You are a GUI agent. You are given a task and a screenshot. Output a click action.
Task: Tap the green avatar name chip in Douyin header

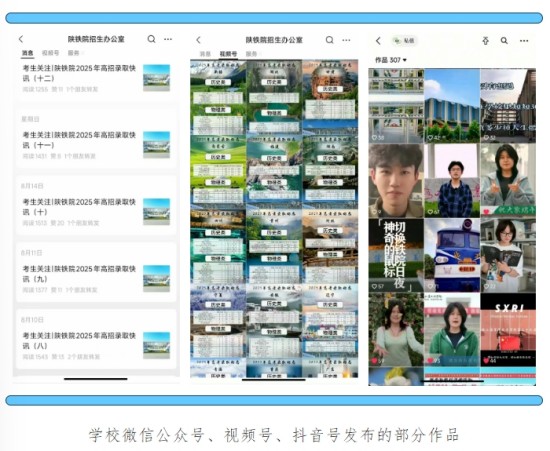(404, 41)
